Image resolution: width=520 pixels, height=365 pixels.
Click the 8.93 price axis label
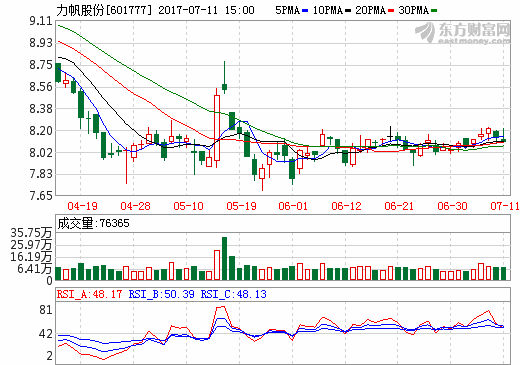tap(41, 43)
